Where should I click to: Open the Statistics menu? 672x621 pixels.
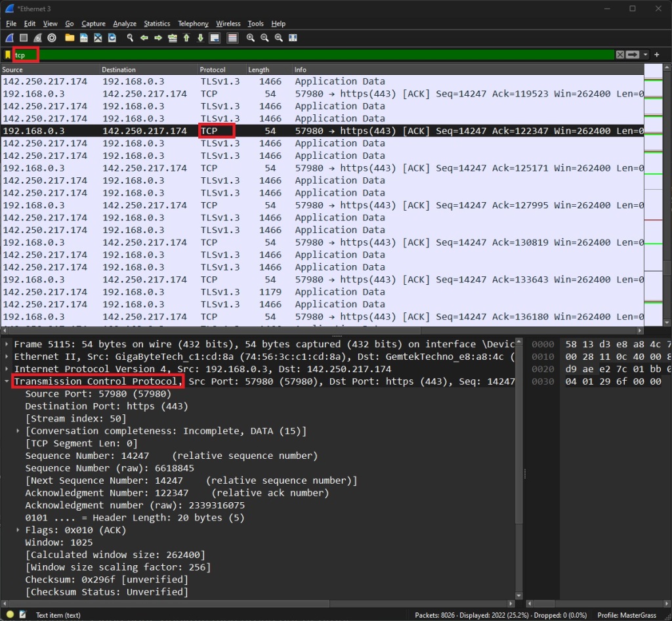point(157,24)
